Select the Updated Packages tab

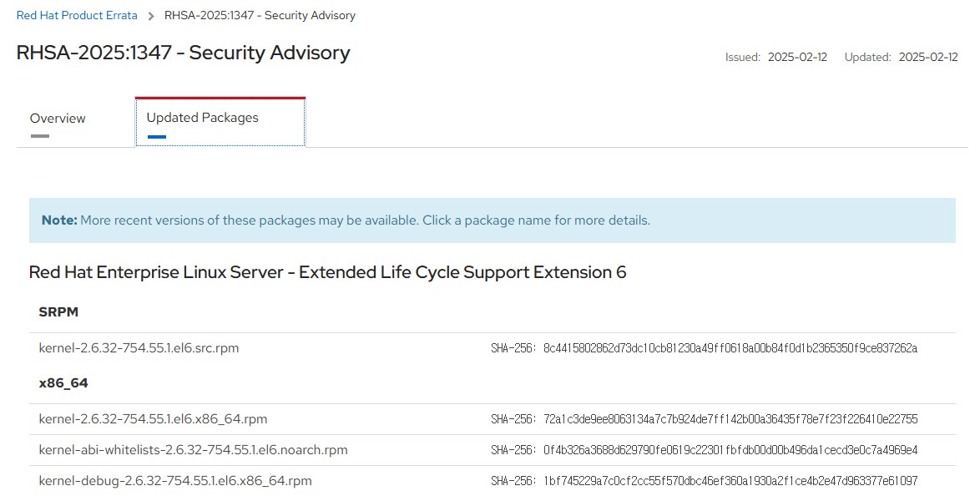point(220,122)
